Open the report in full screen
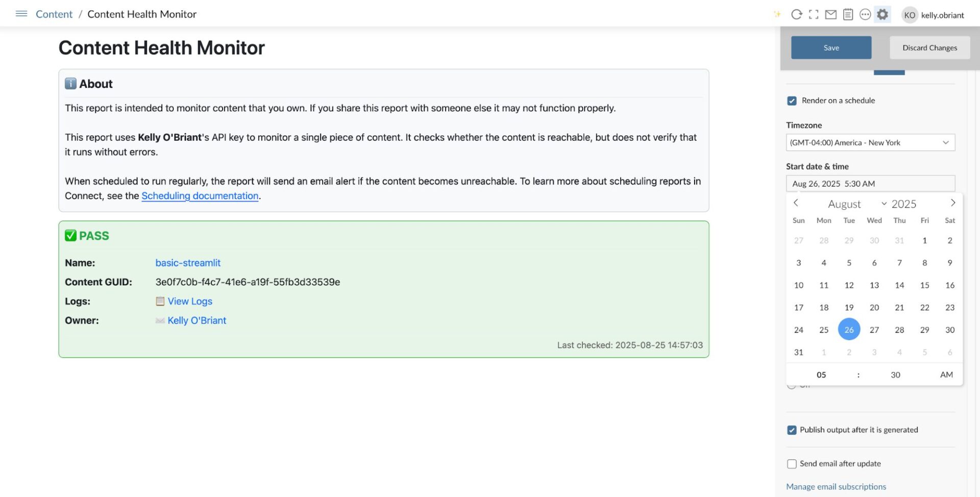This screenshot has width=980, height=497. 814,15
